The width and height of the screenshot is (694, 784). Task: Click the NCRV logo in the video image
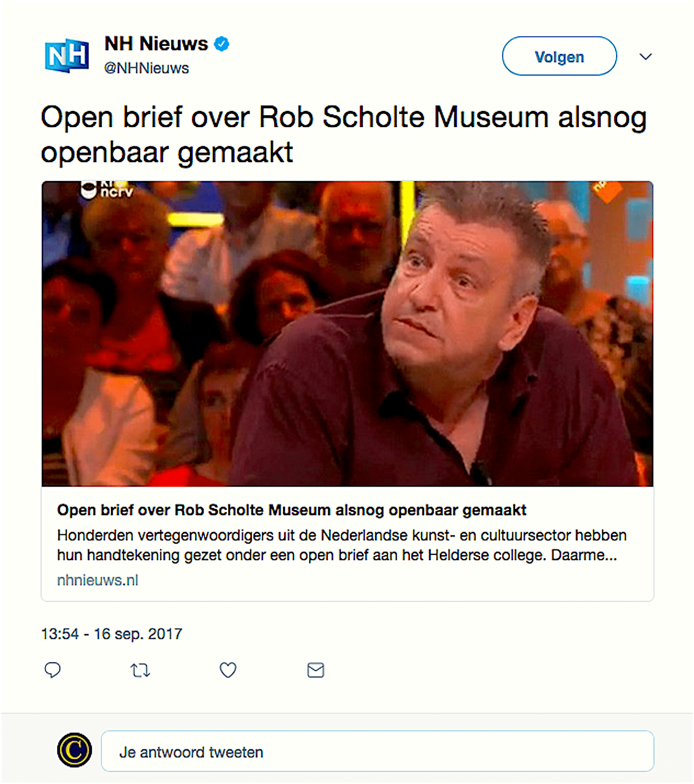point(106,190)
